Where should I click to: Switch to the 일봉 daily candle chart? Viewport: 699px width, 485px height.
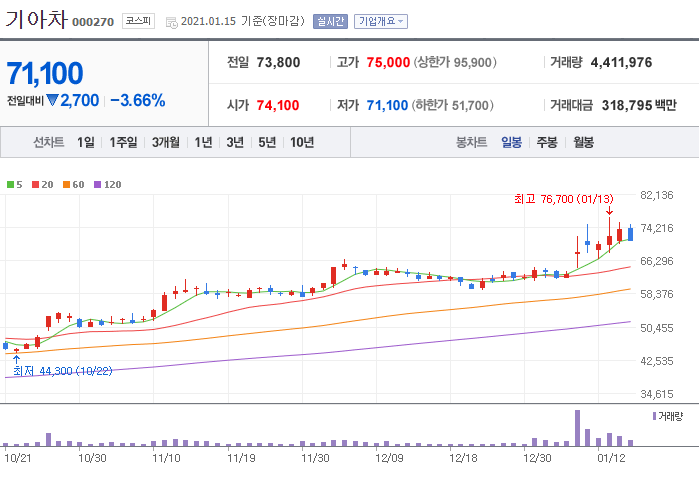point(511,142)
